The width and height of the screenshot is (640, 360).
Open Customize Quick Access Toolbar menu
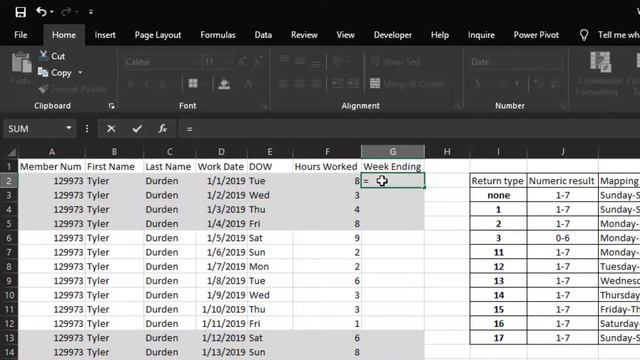coord(91,12)
